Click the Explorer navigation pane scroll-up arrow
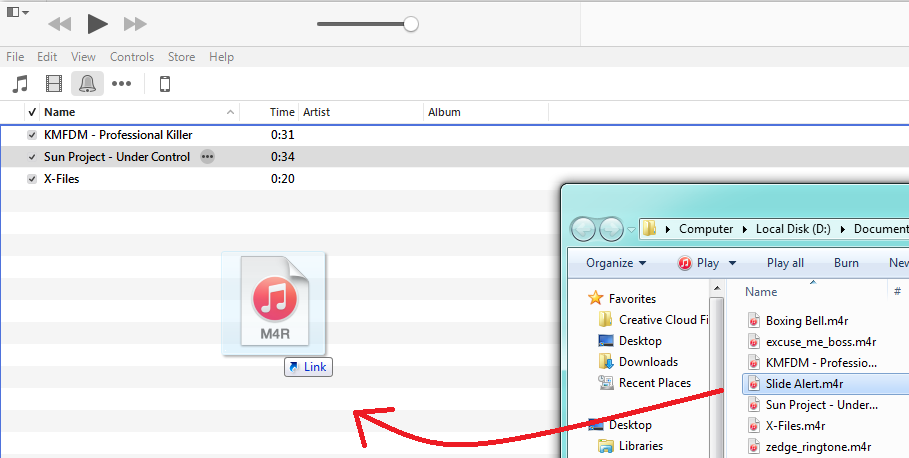The image size is (909, 458). 717,288
